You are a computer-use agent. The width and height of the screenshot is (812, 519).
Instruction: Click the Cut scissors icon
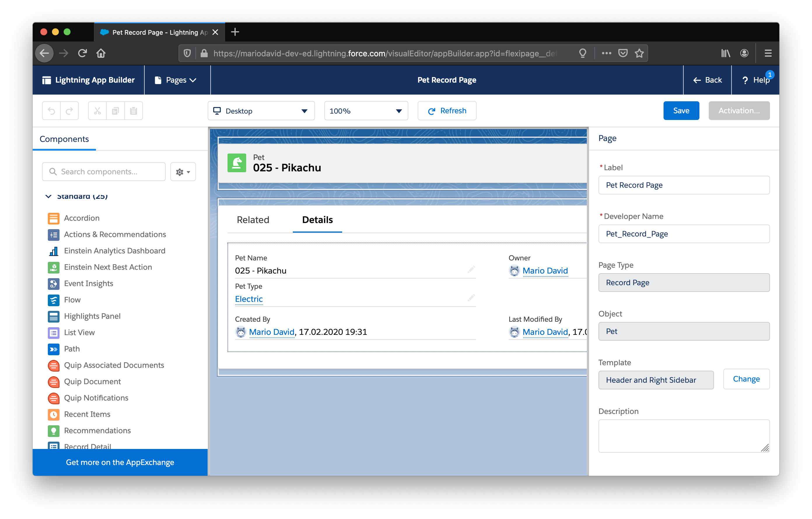pos(97,111)
